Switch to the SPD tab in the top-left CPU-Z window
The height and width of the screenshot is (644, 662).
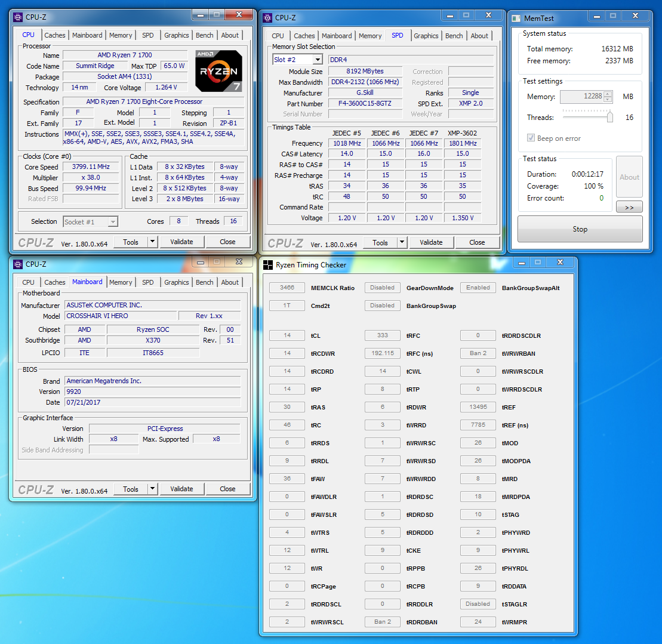[148, 35]
